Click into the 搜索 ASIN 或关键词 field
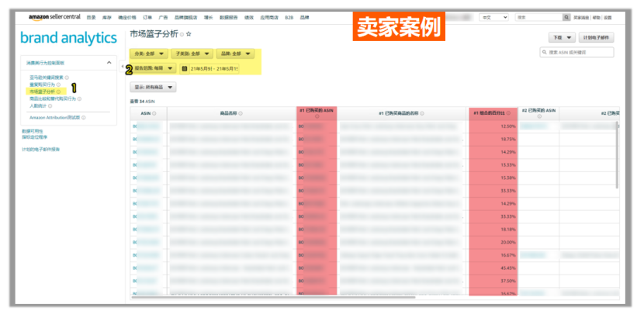Image resolution: width=644 pixels, height=318 pixels. pyautogui.click(x=576, y=53)
